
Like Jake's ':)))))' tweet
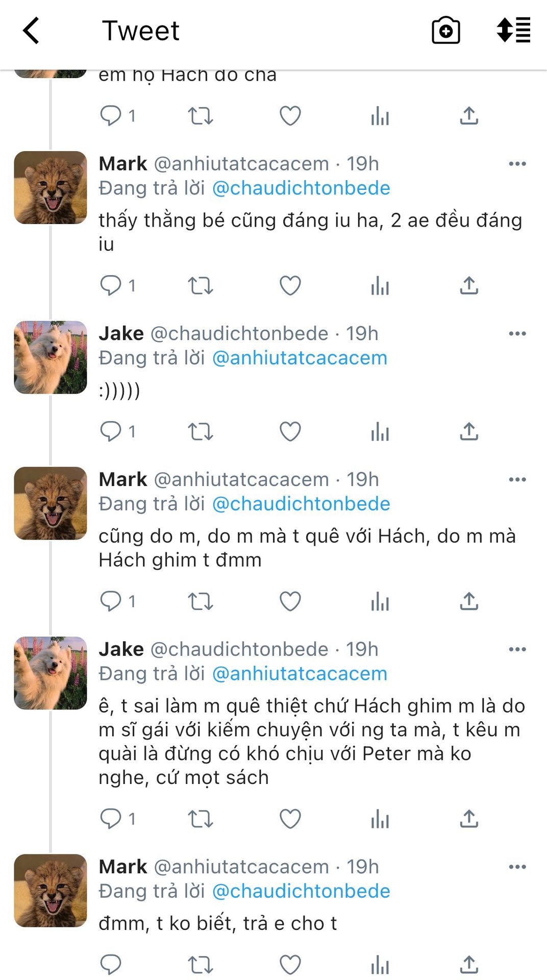click(290, 432)
